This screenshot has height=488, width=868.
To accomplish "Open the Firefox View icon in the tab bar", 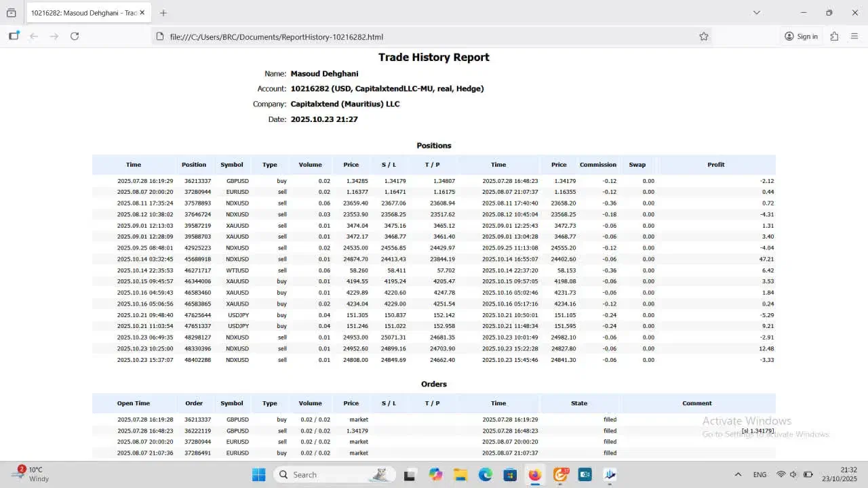I will point(11,13).
